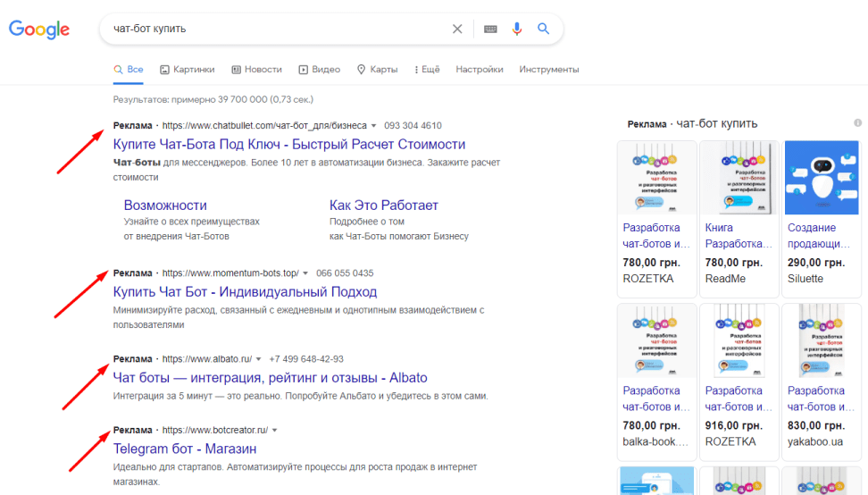Expand the Ещё more menu
This screenshot has height=495, width=868.
(x=425, y=69)
